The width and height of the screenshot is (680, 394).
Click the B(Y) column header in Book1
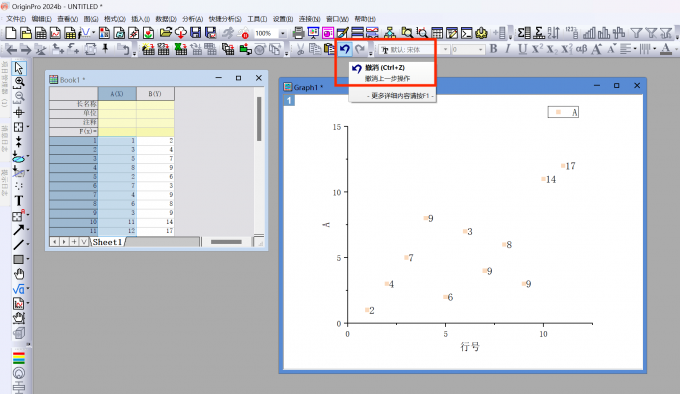click(155, 94)
